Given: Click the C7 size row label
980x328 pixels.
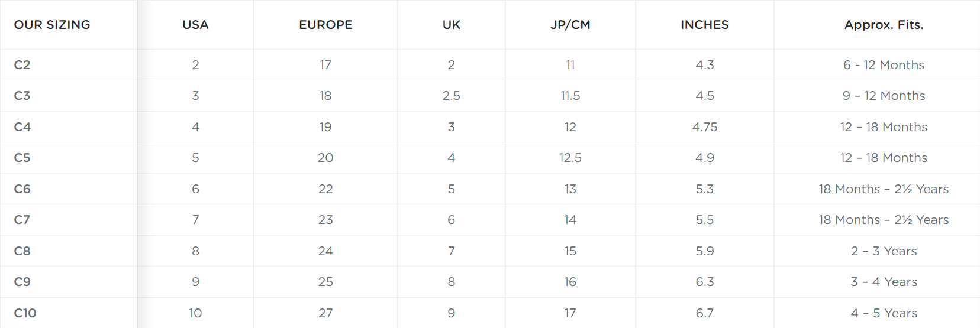Looking at the screenshot, I should (x=22, y=220).
